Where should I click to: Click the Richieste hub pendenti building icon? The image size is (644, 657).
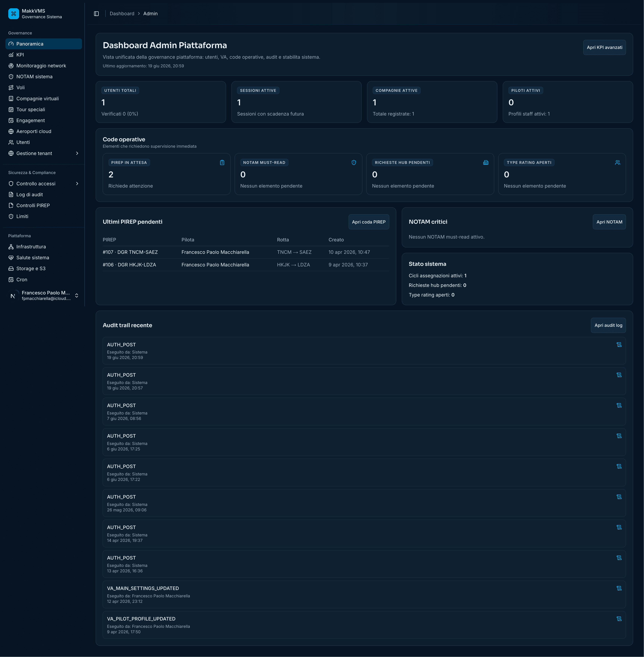pos(486,163)
